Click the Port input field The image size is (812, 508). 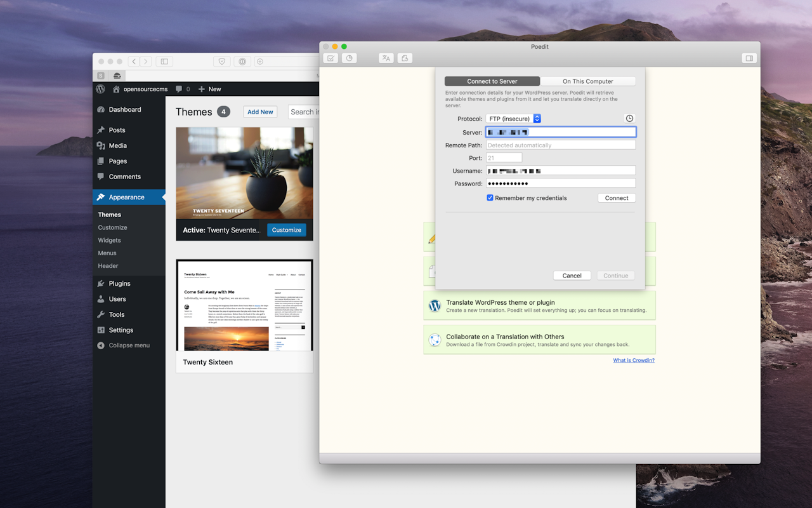pos(504,158)
